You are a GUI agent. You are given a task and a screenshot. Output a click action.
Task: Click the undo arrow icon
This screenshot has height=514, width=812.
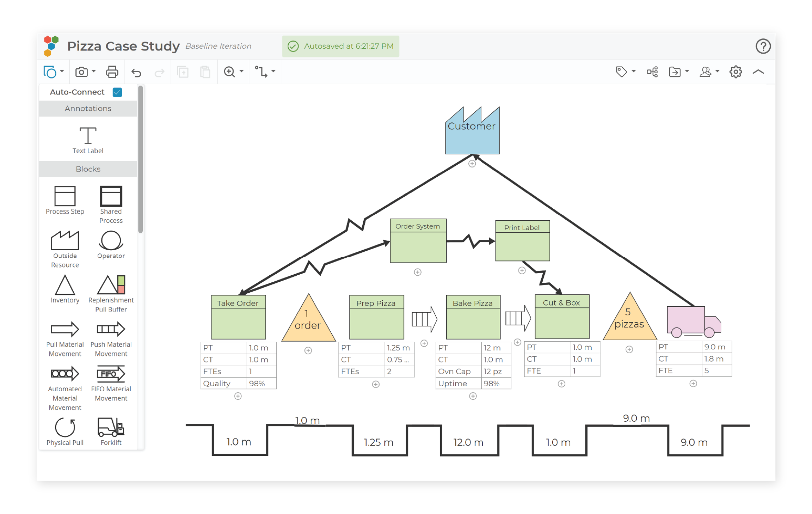click(136, 72)
